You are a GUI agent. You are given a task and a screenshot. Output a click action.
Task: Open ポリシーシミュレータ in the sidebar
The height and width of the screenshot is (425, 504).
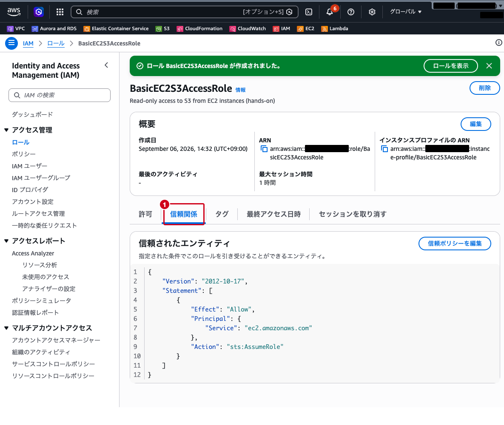pyautogui.click(x=41, y=300)
